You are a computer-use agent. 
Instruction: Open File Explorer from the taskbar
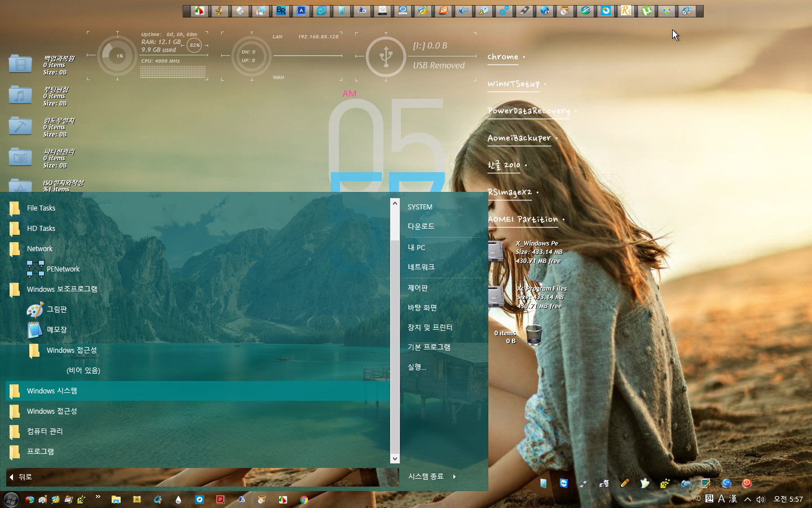coord(116,500)
